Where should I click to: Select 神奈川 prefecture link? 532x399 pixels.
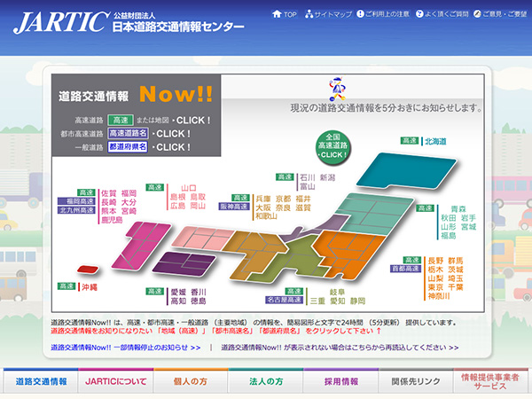tap(439, 296)
